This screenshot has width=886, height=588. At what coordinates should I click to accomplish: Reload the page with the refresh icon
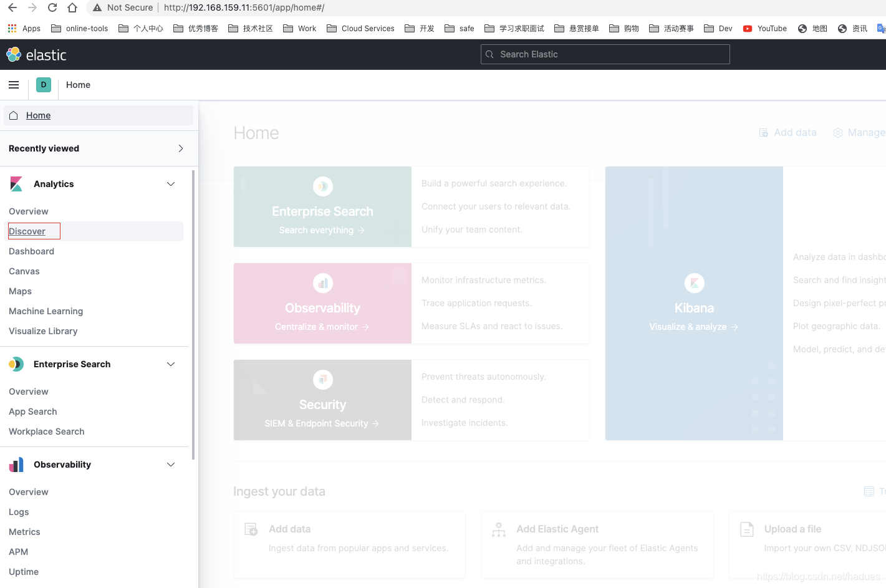click(x=52, y=7)
